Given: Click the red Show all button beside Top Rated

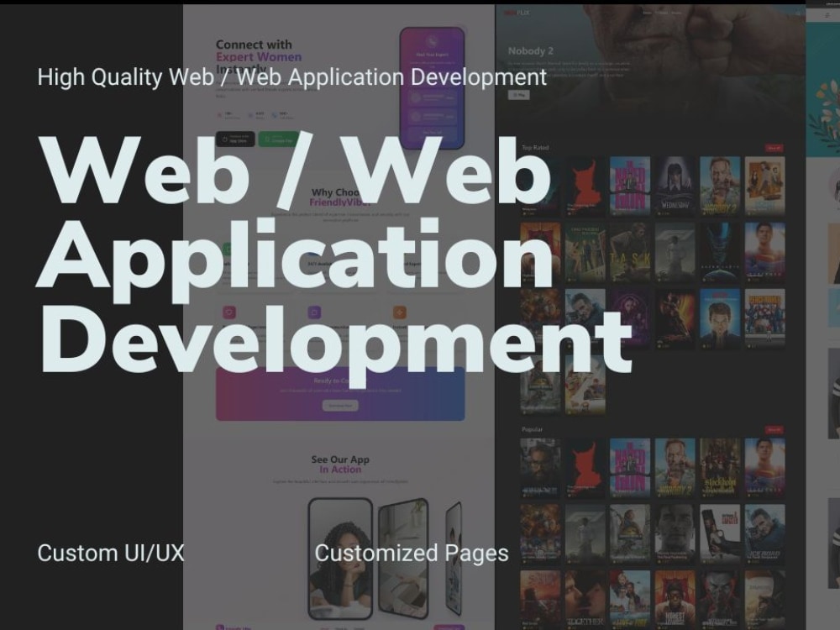Looking at the screenshot, I should [x=774, y=148].
